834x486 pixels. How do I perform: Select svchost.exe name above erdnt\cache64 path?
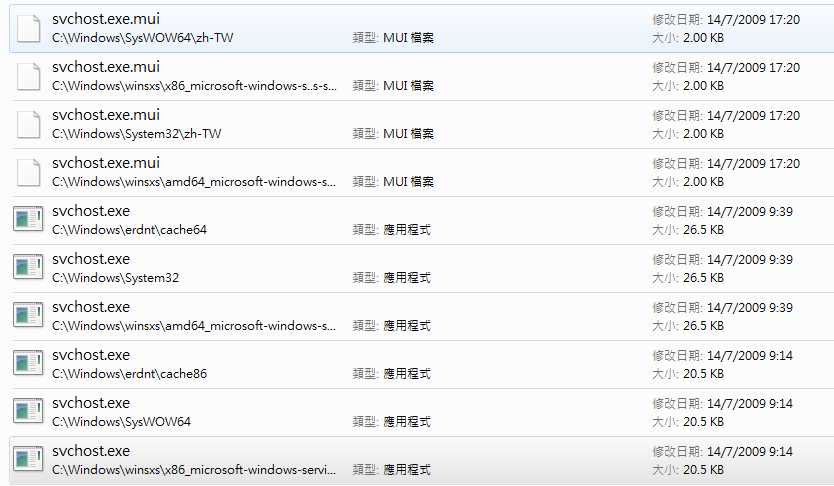pos(91,211)
